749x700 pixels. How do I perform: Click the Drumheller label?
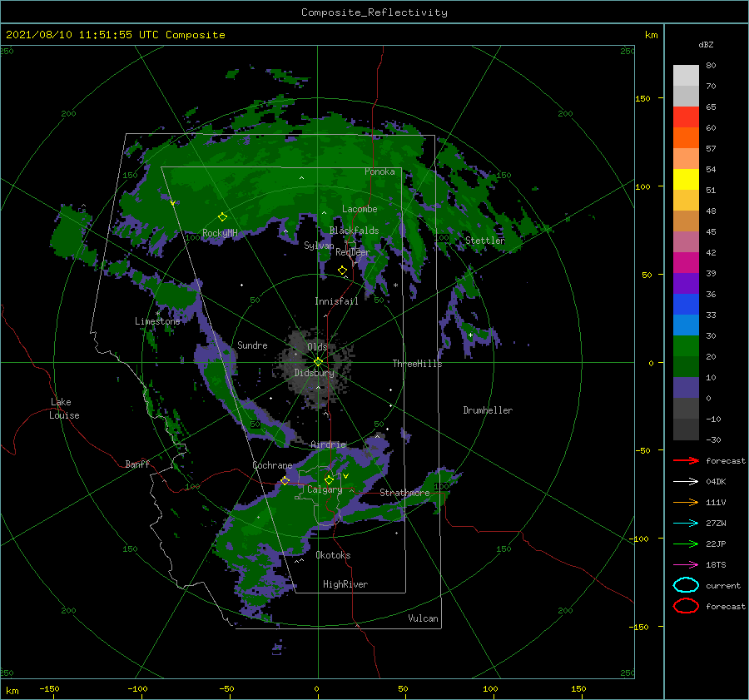488,410
